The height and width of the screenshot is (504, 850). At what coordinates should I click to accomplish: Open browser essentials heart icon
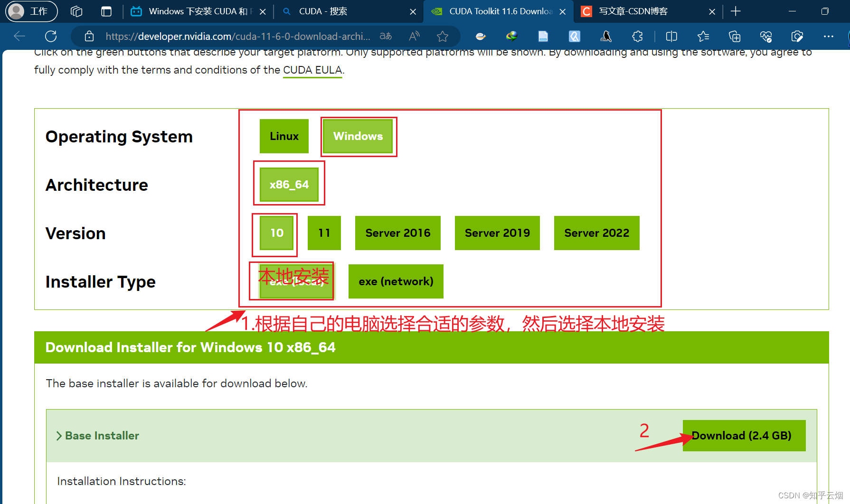click(766, 36)
